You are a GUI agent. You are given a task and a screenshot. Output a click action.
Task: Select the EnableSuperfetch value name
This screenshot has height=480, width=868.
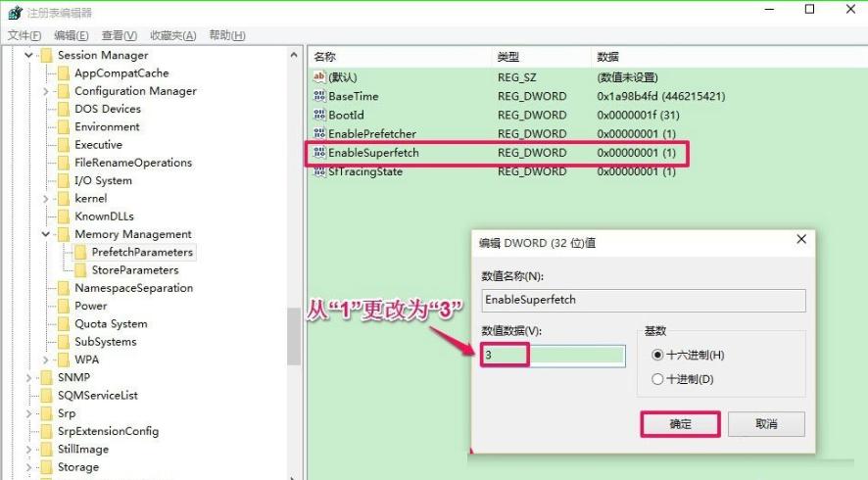tap(373, 153)
